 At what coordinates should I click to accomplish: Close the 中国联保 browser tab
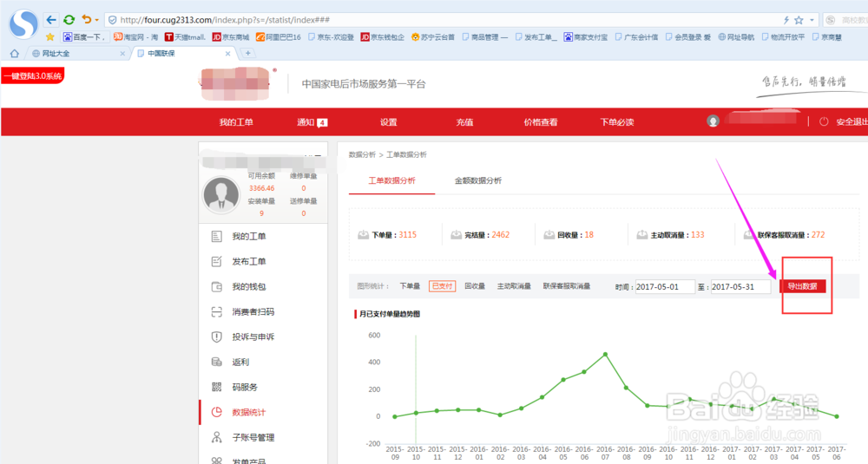point(227,54)
